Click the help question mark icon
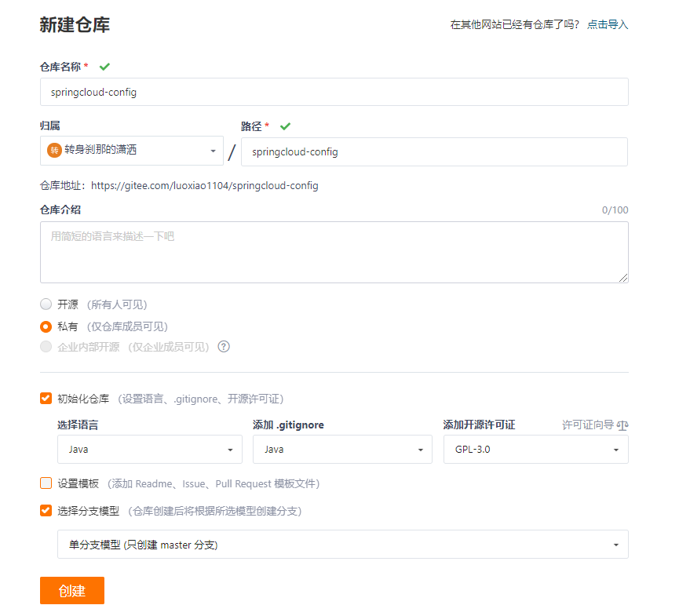 click(x=224, y=347)
